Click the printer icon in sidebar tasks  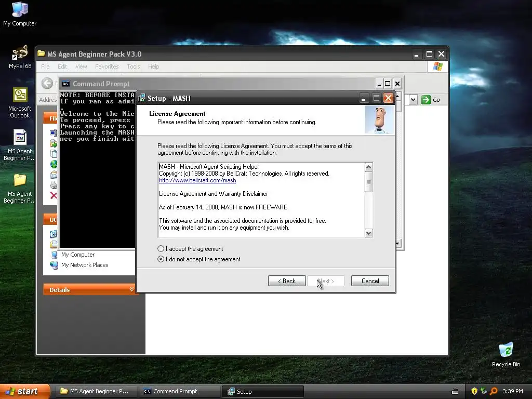(x=54, y=185)
